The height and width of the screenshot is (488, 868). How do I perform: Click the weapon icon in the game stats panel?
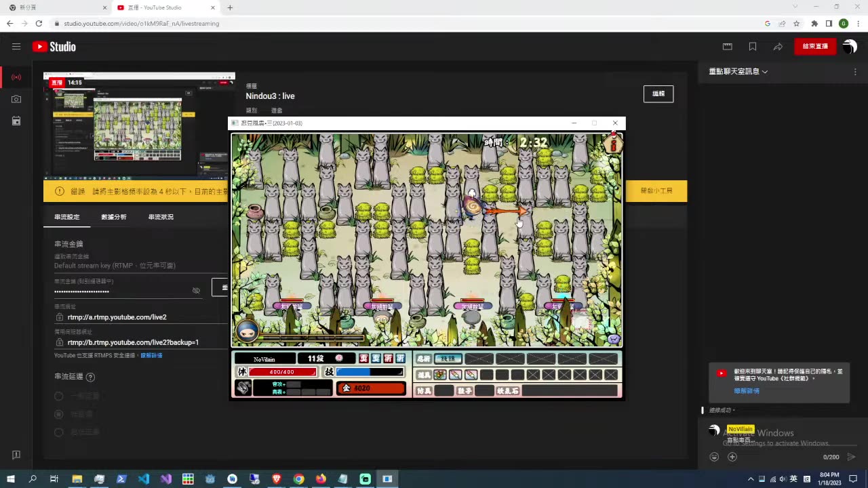(243, 388)
